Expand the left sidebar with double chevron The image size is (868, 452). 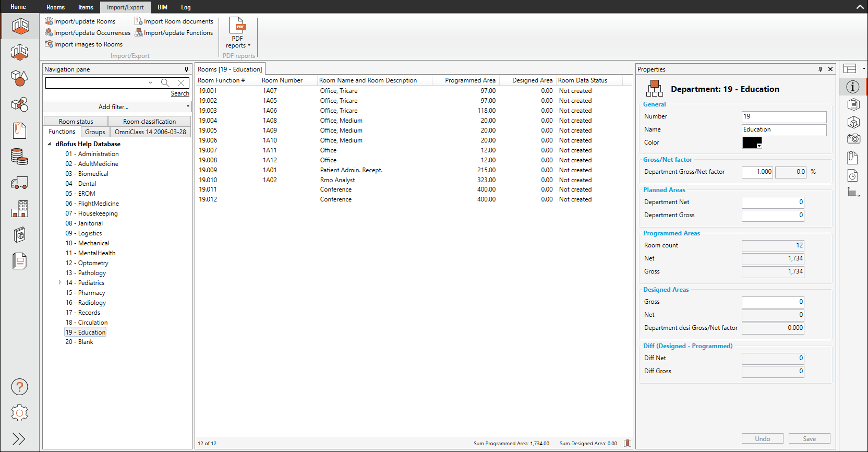pyautogui.click(x=19, y=439)
